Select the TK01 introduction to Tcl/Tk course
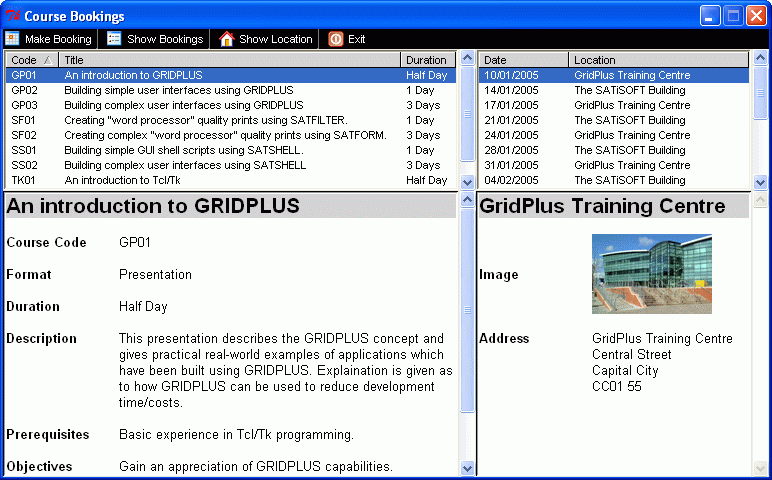The height and width of the screenshot is (480, 772). 120,180
